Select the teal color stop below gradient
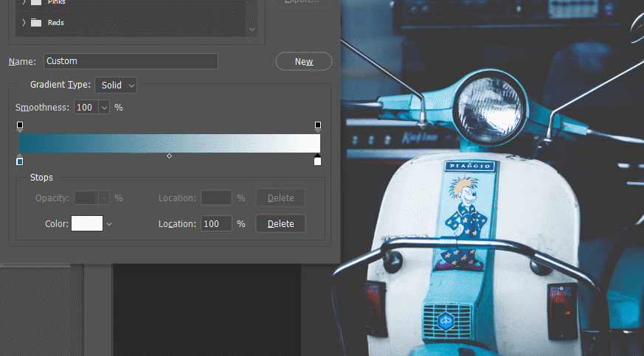Image resolution: width=644 pixels, height=356 pixels. [20, 161]
